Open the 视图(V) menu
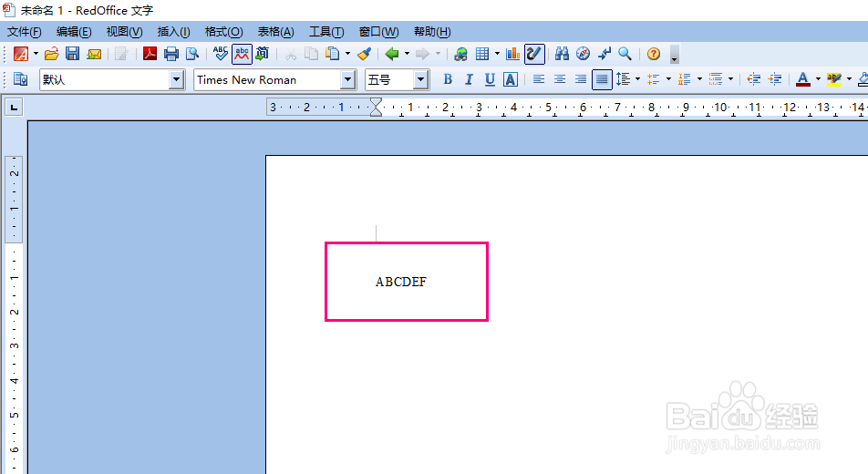The width and height of the screenshot is (868, 474). (125, 32)
